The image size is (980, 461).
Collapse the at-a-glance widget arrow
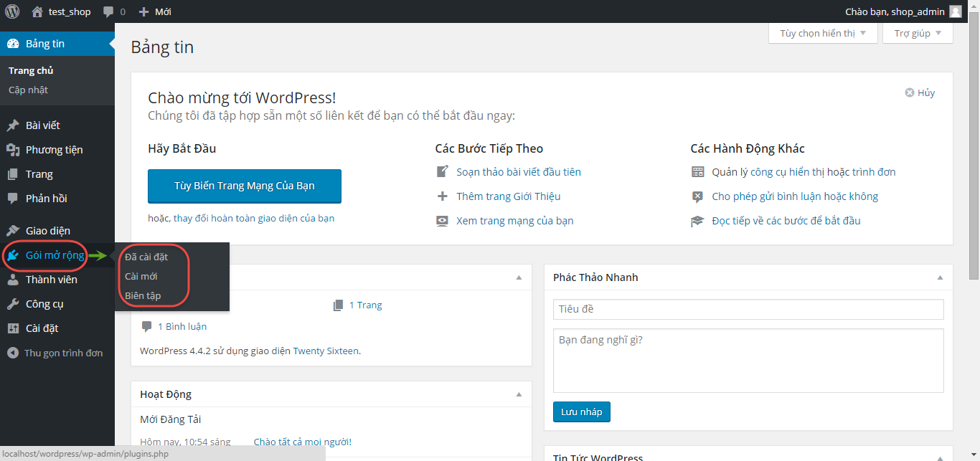click(x=519, y=277)
